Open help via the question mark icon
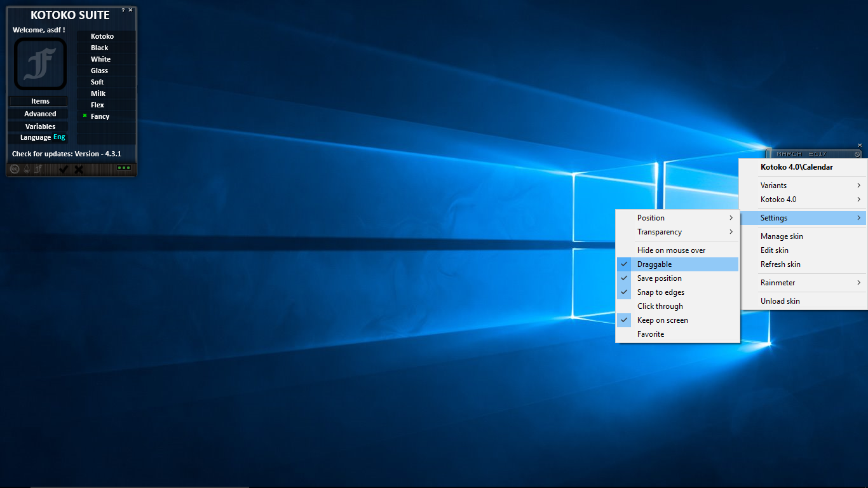 (123, 10)
